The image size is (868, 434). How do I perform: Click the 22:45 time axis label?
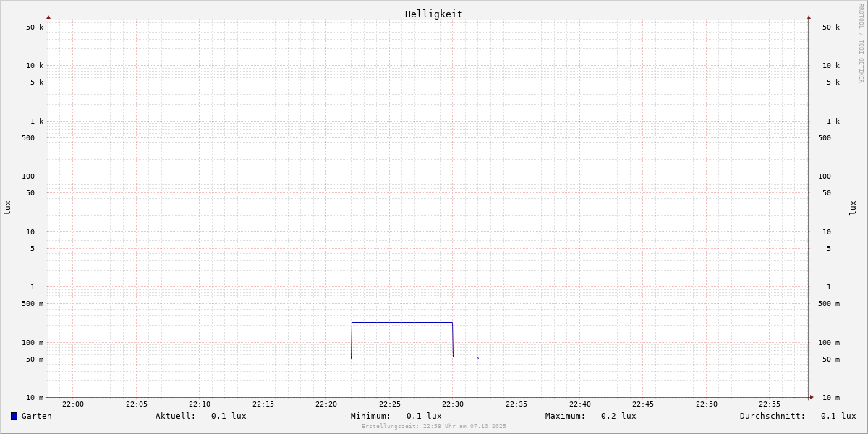point(643,404)
